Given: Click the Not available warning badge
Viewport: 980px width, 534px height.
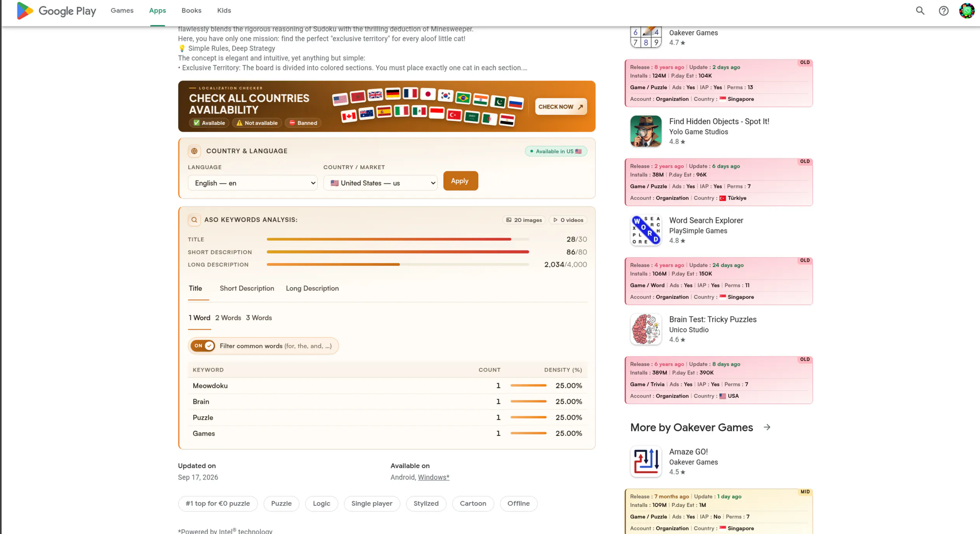Looking at the screenshot, I should point(257,123).
